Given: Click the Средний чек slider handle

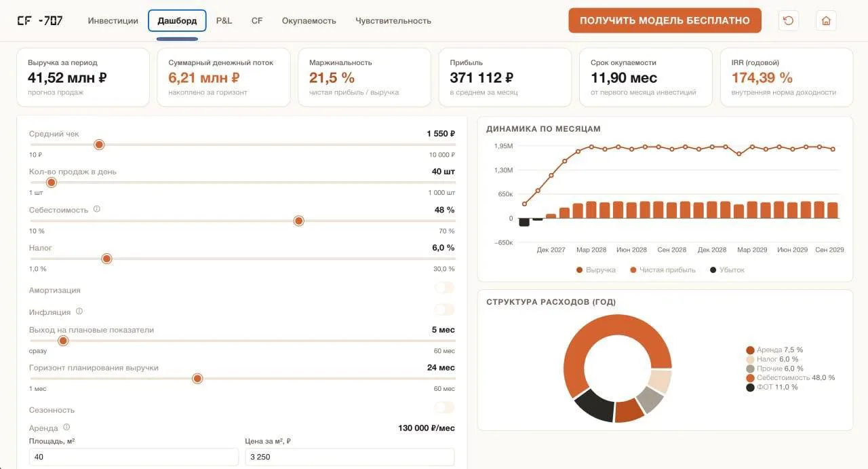Looking at the screenshot, I should click(99, 145).
